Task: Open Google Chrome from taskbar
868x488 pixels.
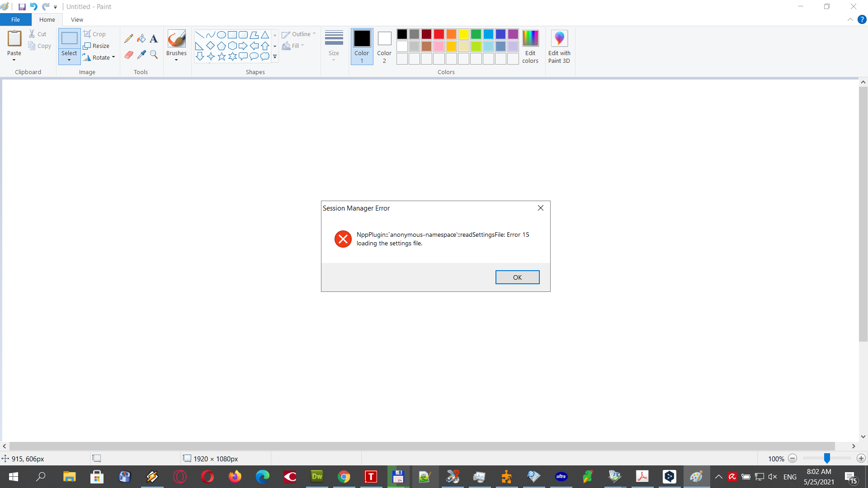Action: [344, 477]
